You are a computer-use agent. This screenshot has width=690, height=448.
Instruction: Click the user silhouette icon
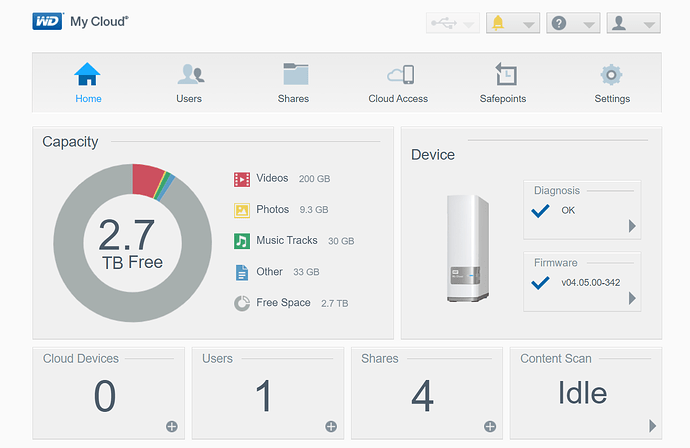(619, 23)
